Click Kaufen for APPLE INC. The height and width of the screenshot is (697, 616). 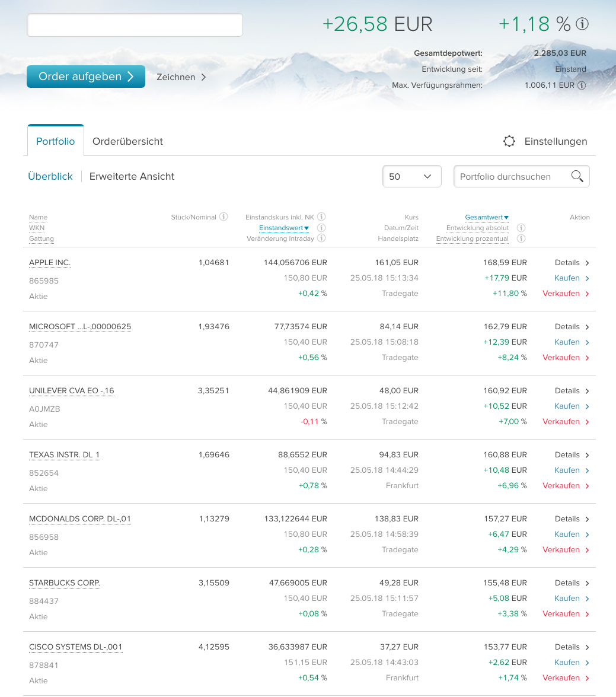567,278
